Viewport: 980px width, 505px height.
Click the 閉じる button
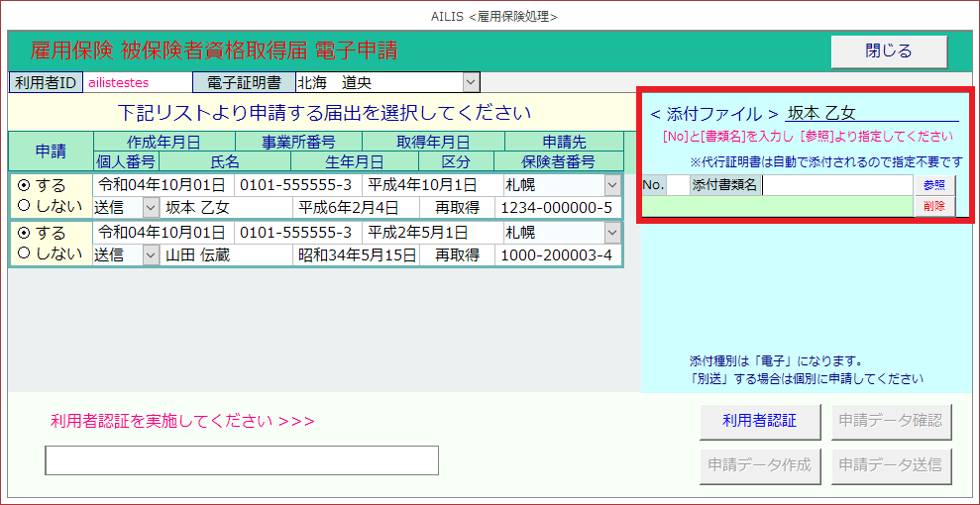888,51
